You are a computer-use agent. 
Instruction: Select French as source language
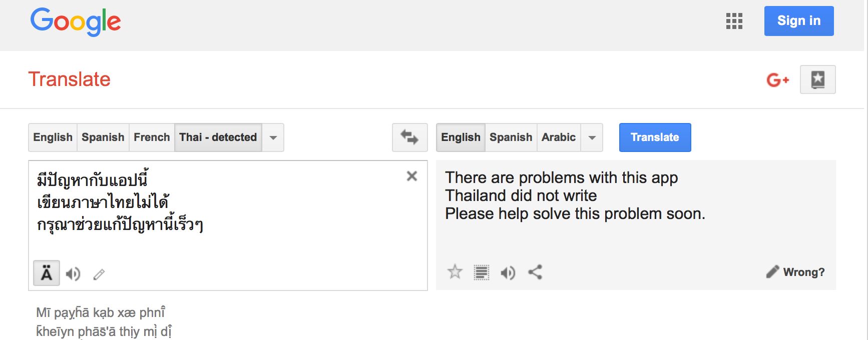152,137
